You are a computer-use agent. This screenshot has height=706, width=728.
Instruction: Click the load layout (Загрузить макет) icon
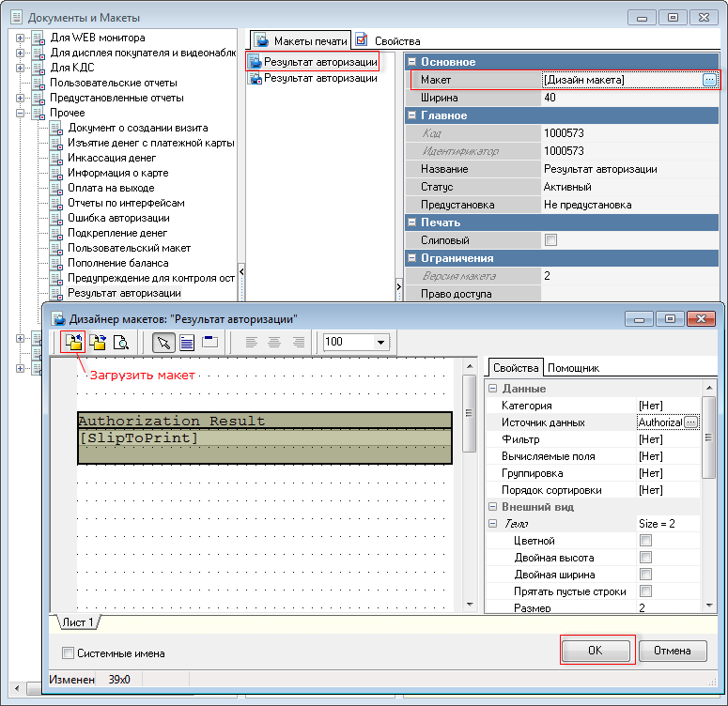(73, 343)
